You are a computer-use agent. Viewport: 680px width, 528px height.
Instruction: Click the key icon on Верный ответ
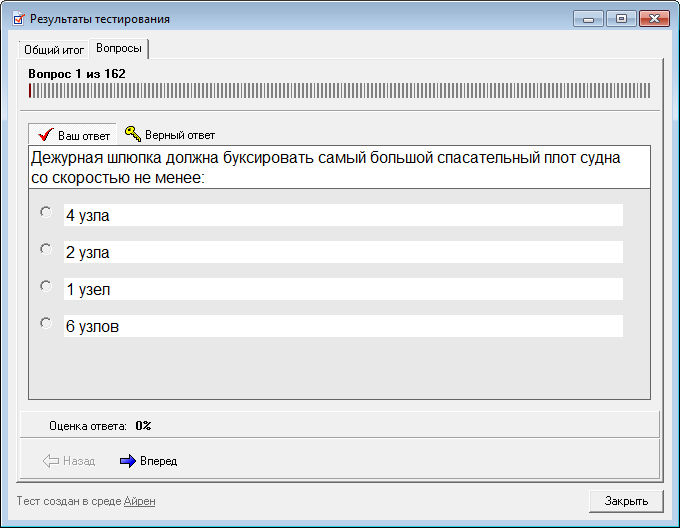pyautogui.click(x=132, y=134)
